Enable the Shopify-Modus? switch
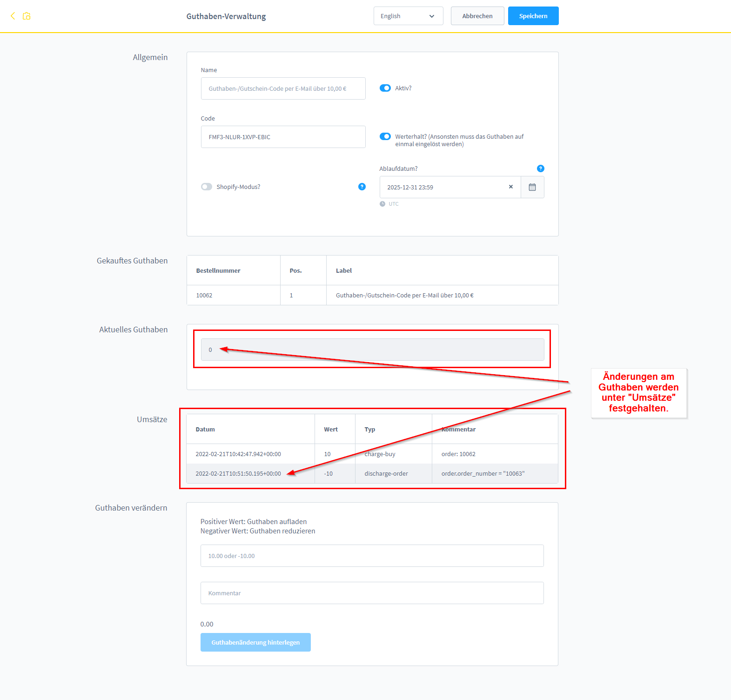731x700 pixels. tap(207, 187)
